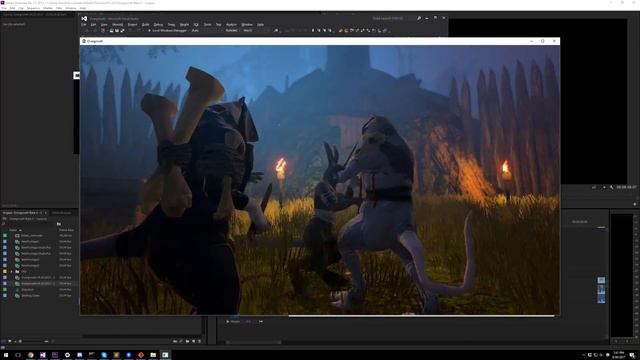The height and width of the screenshot is (360, 640).
Task: Open File Explorer from the taskbar
Action: 153,355
